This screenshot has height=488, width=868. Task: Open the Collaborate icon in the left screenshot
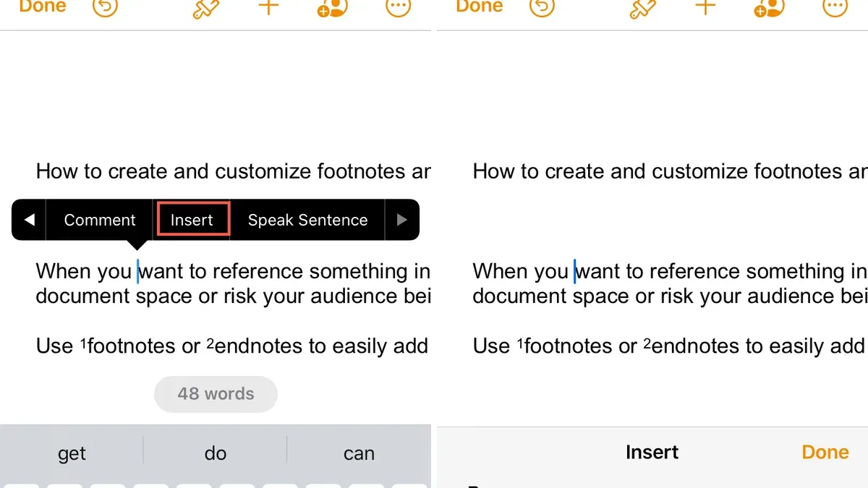point(333,7)
